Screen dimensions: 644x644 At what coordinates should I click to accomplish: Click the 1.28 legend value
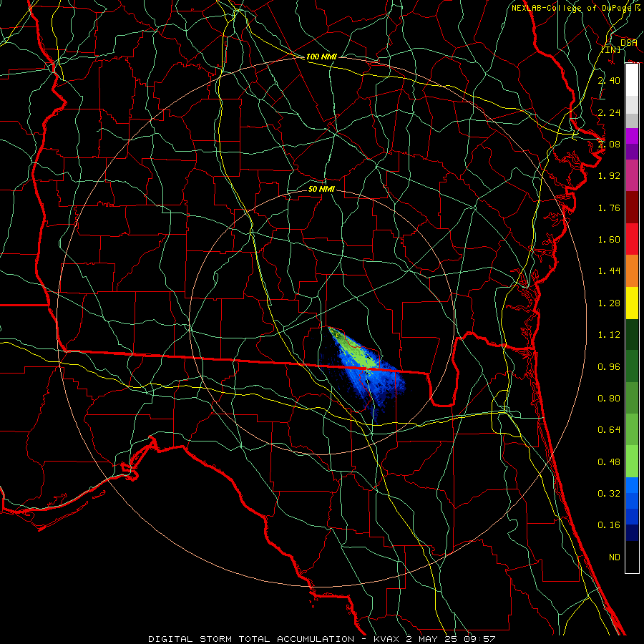(x=609, y=303)
